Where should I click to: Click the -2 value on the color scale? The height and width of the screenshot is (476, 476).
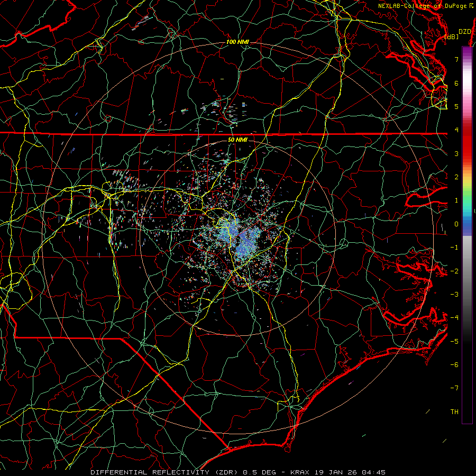click(454, 271)
